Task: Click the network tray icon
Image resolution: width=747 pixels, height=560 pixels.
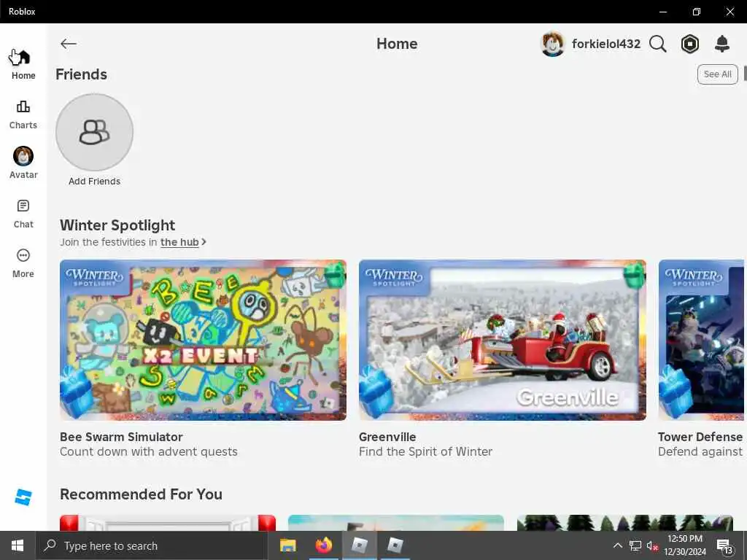Action: [635, 545]
